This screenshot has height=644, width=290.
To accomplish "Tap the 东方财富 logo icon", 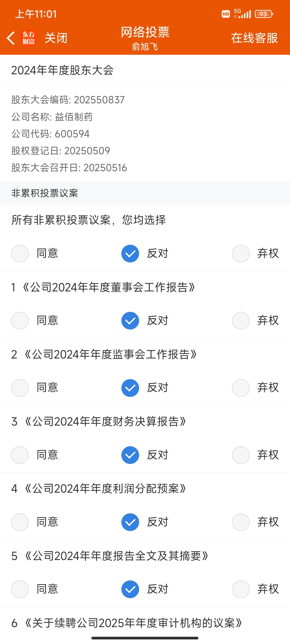I will [x=28, y=38].
